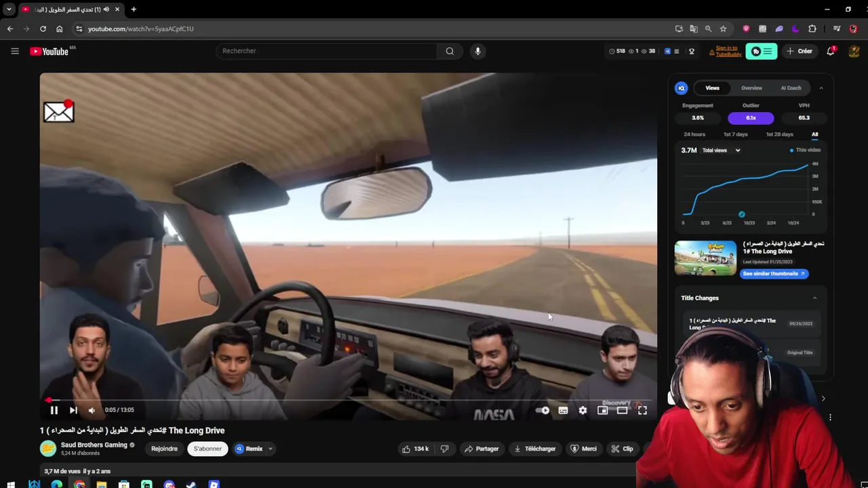Start voice search with the microphone icon

477,51
